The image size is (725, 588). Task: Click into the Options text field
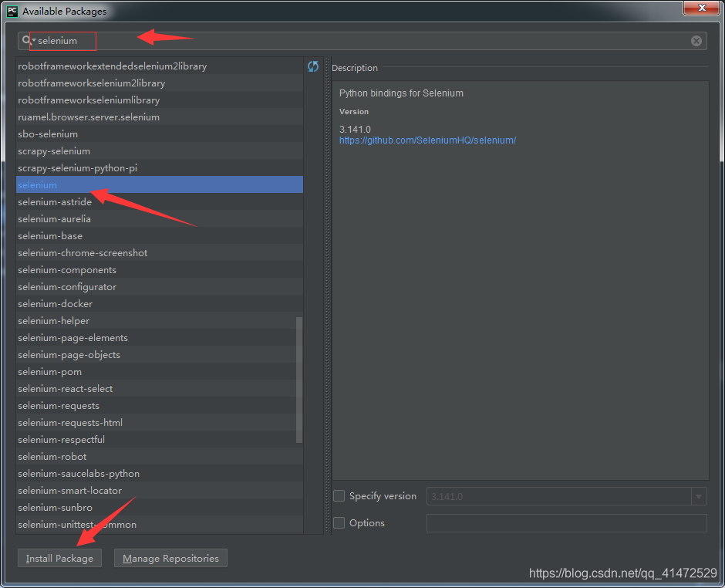(566, 523)
